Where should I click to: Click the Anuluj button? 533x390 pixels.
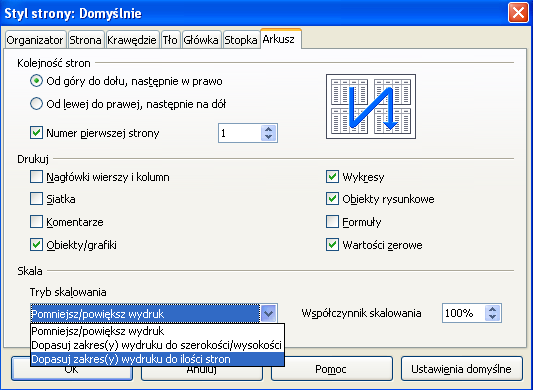click(202, 373)
